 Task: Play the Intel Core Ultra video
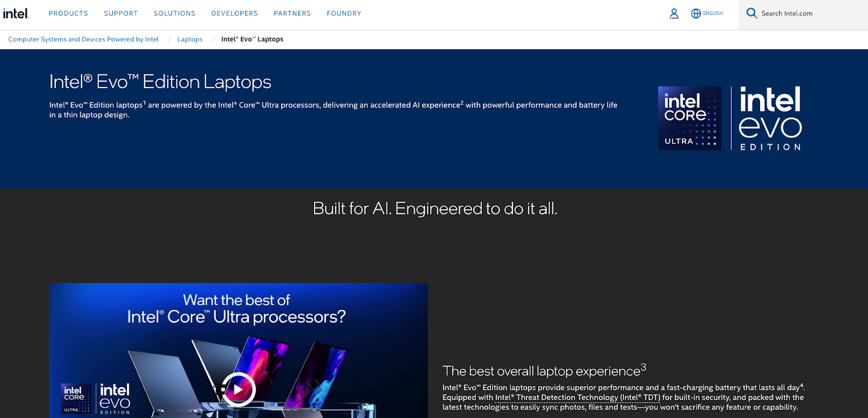[238, 389]
